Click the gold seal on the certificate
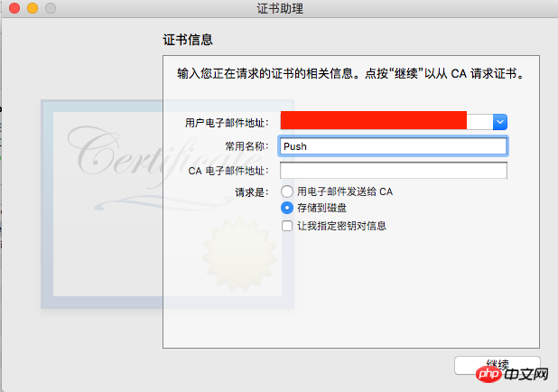Viewport: 558px width, 392px height. pyautogui.click(x=239, y=254)
